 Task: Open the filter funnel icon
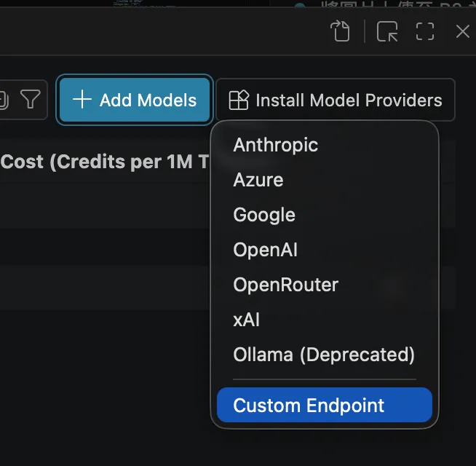[30, 99]
